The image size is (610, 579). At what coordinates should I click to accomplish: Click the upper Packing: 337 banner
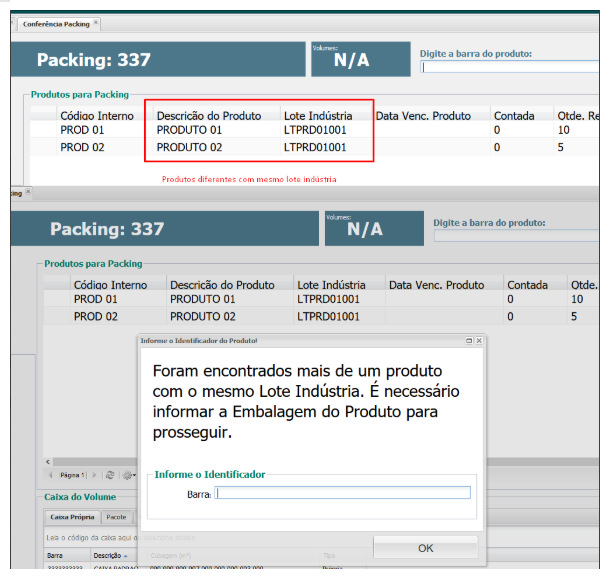tap(158, 59)
